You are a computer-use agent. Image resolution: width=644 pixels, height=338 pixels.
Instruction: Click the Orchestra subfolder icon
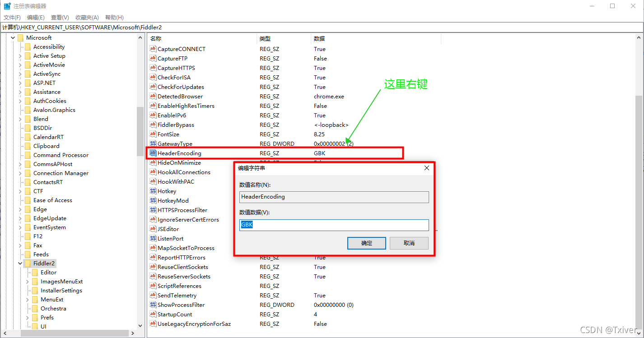pos(35,308)
